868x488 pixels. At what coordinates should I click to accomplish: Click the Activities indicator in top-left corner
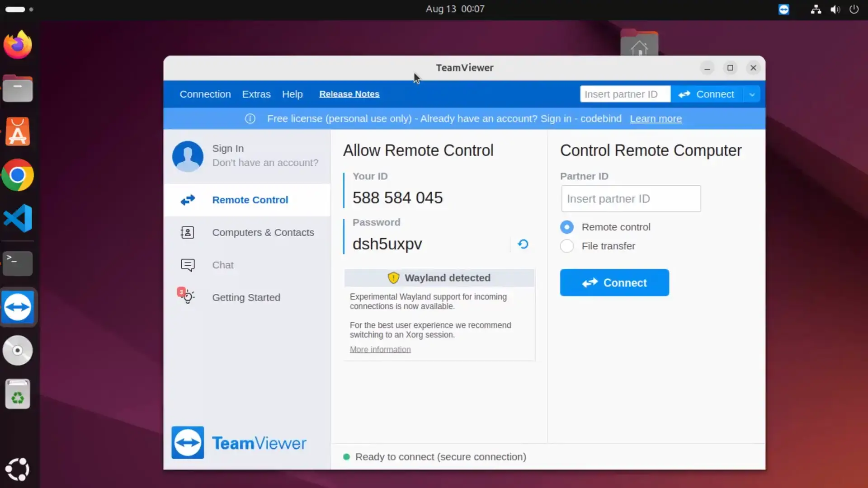point(19,9)
